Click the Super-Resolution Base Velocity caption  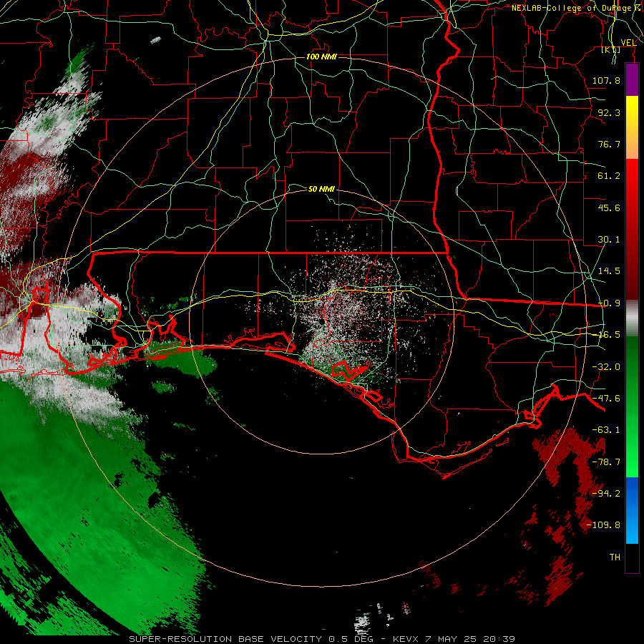322,639
